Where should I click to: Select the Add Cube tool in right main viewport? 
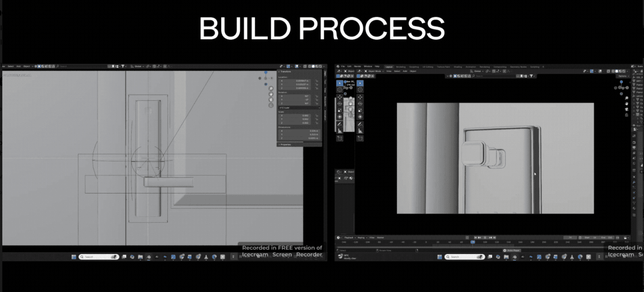point(360,138)
